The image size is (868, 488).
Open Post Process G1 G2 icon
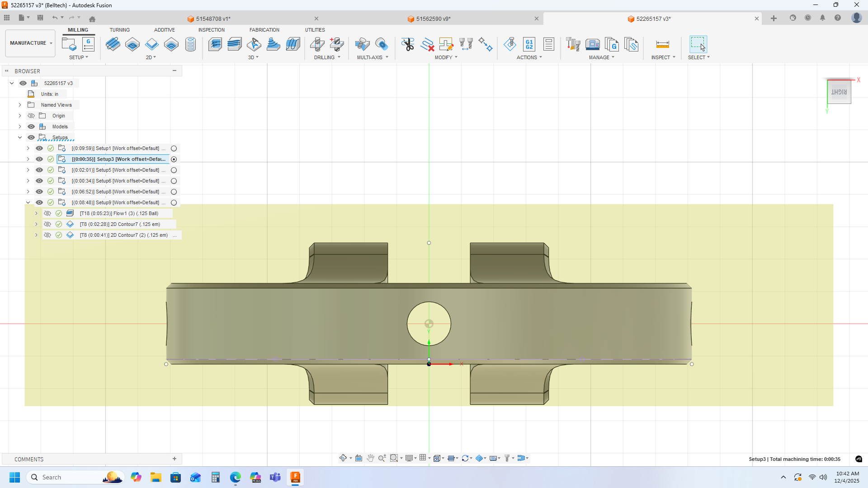(529, 44)
